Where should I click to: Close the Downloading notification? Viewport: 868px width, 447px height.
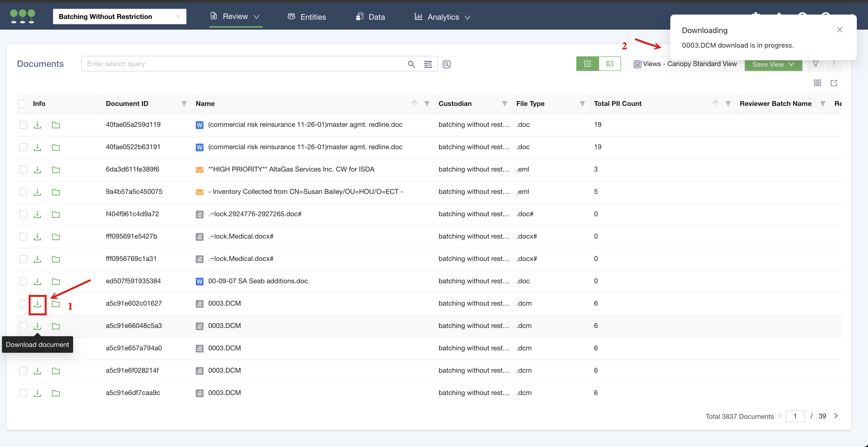pos(839,30)
